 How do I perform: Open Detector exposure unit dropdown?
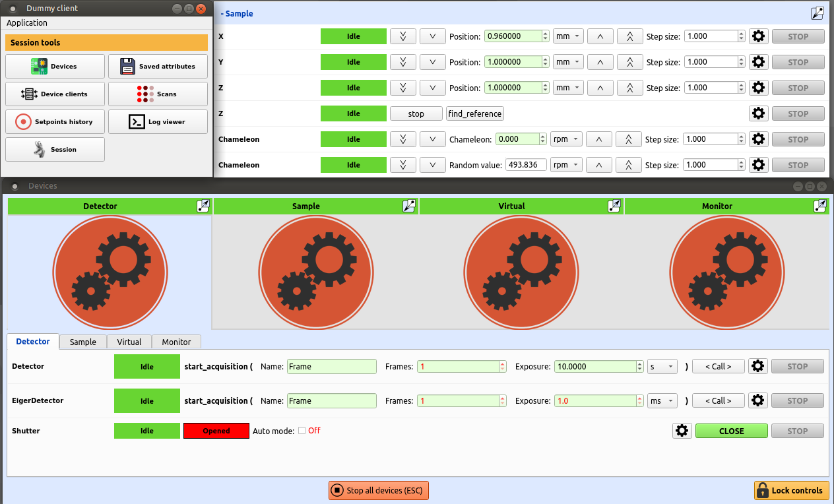[x=662, y=367]
